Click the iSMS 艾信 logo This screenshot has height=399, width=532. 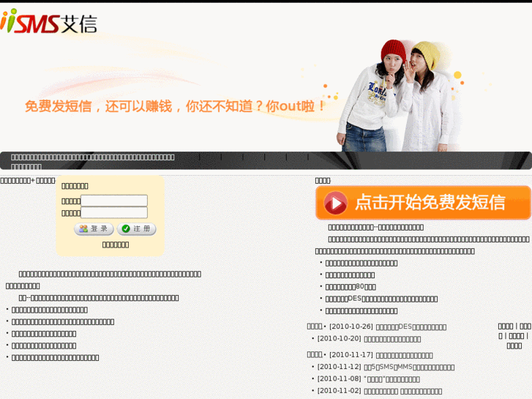point(48,21)
